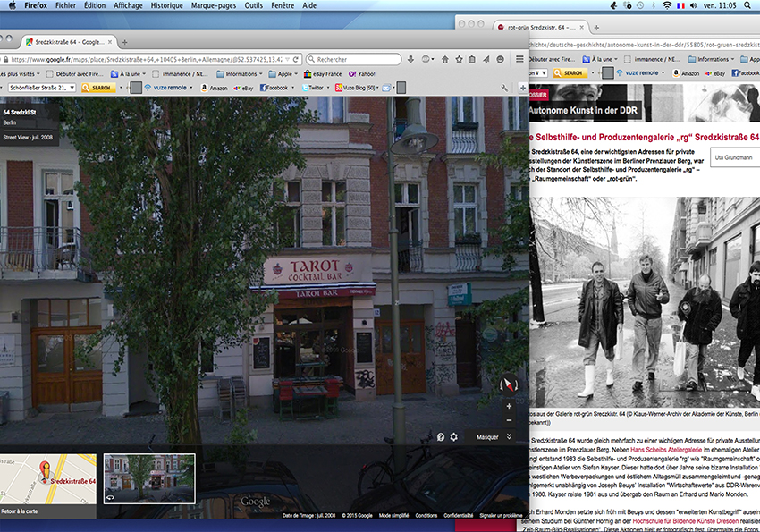Viewport: 760px width, 532px height.
Task: Open eBay France bookmark
Action: 322,74
